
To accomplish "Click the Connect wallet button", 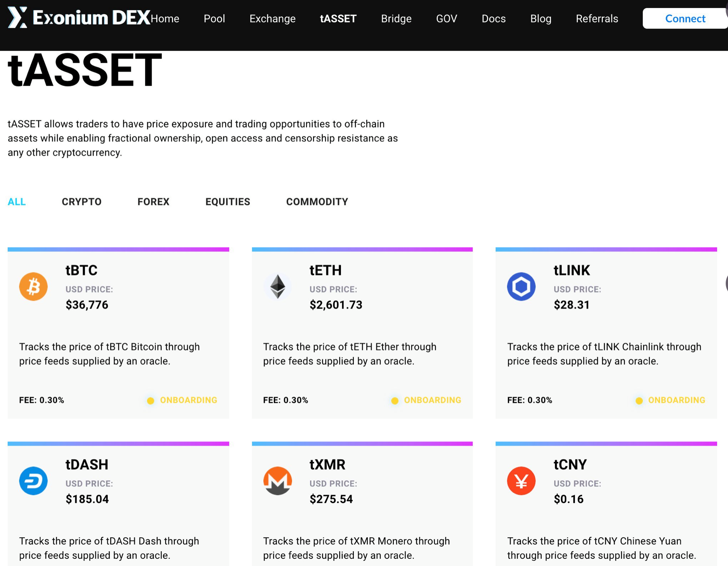I will click(x=685, y=18).
